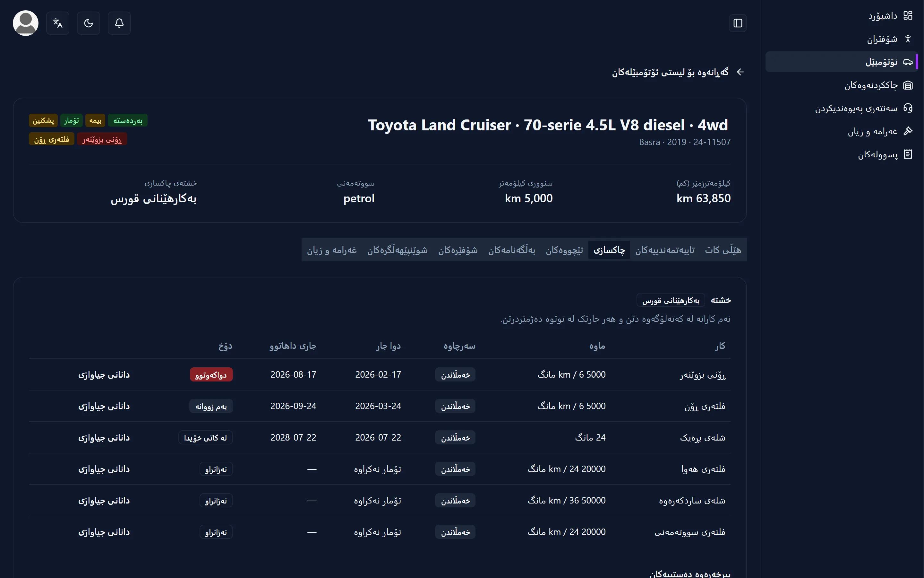Click the Toyota Land Cruiser vehicle title
This screenshot has height=578, width=924.
[x=548, y=125]
